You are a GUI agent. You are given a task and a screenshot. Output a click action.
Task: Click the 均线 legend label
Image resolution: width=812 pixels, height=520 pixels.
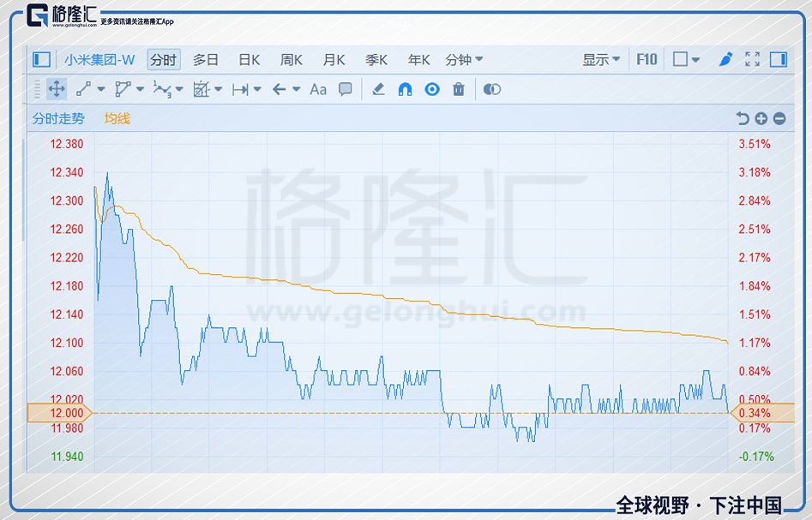pyautogui.click(x=117, y=118)
